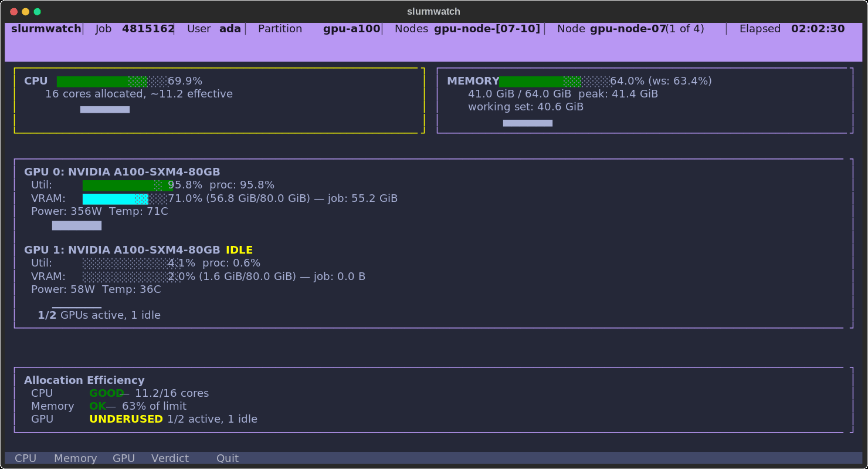The height and width of the screenshot is (469, 868).
Task: Click the MEMORY usage bar at 64.0%
Action: (555, 81)
